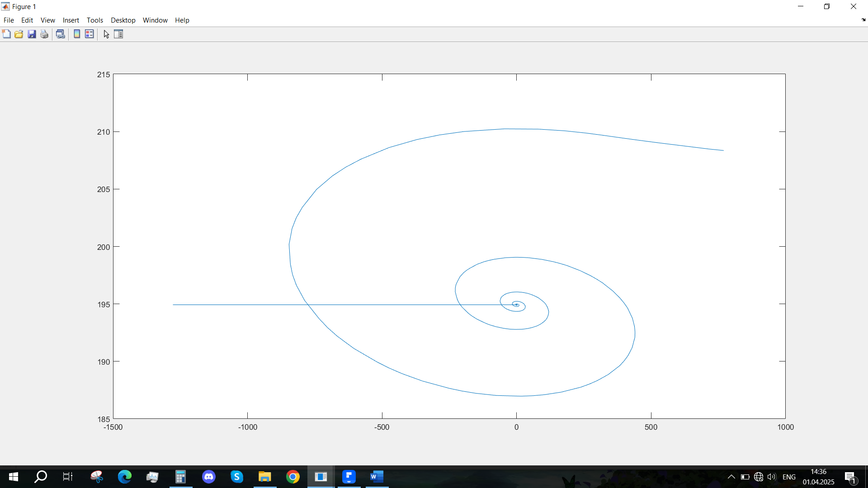Open the View menu
This screenshot has height=488, width=868.
[x=47, y=20]
